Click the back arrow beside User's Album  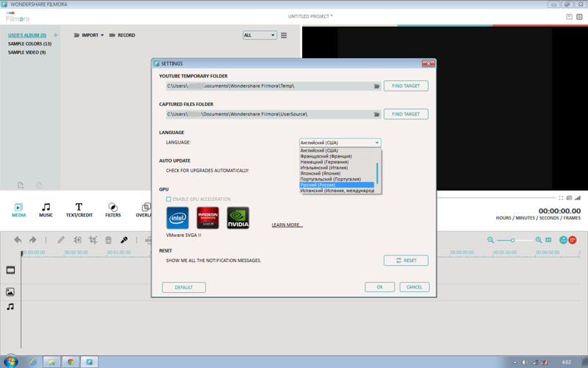point(56,35)
